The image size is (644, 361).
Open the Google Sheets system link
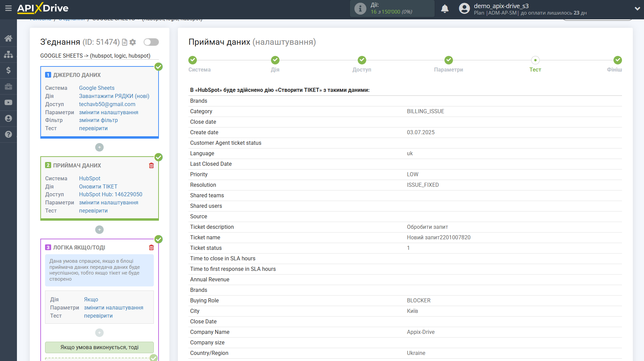point(97,88)
